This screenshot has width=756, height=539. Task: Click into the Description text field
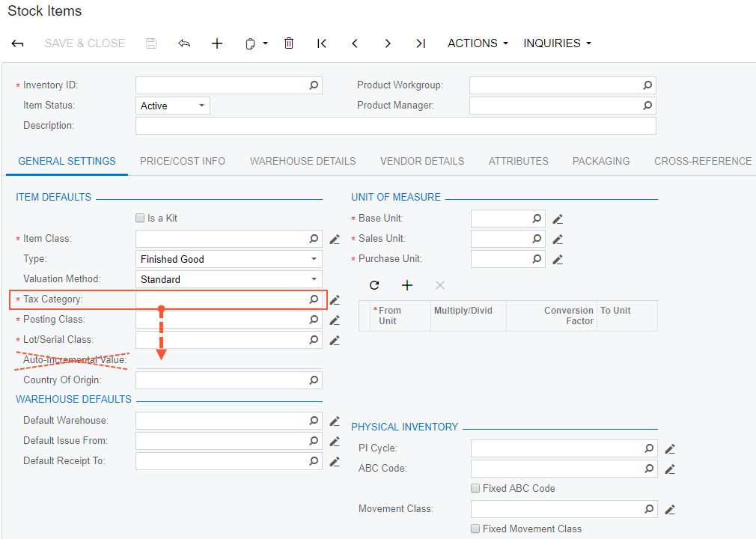[395, 126]
